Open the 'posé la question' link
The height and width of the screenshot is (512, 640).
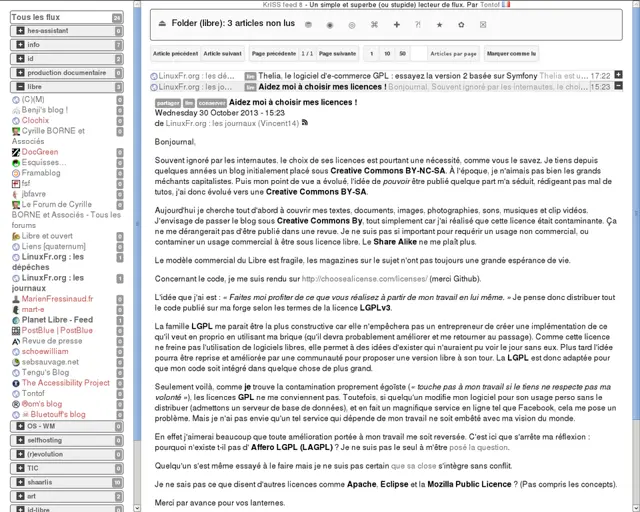click(479, 447)
